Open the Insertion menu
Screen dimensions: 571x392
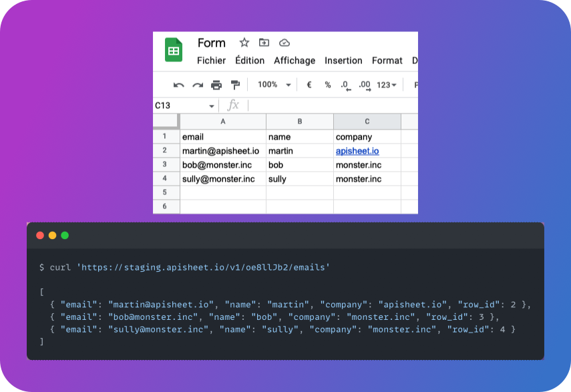click(343, 60)
